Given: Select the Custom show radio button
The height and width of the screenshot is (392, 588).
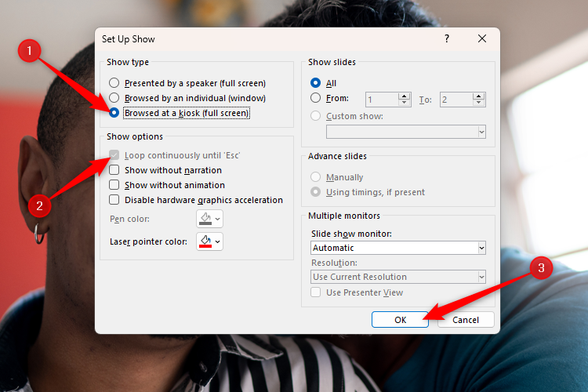Looking at the screenshot, I should coord(315,116).
